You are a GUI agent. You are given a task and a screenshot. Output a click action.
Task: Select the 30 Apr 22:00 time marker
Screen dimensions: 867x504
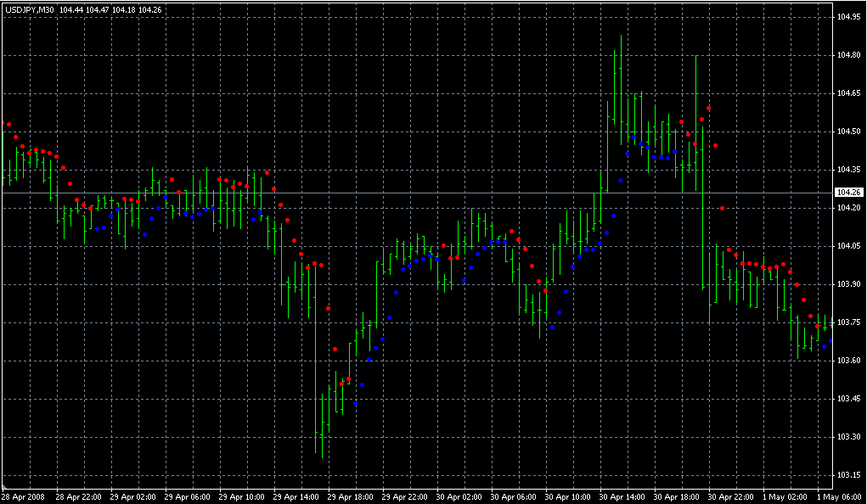(x=733, y=496)
